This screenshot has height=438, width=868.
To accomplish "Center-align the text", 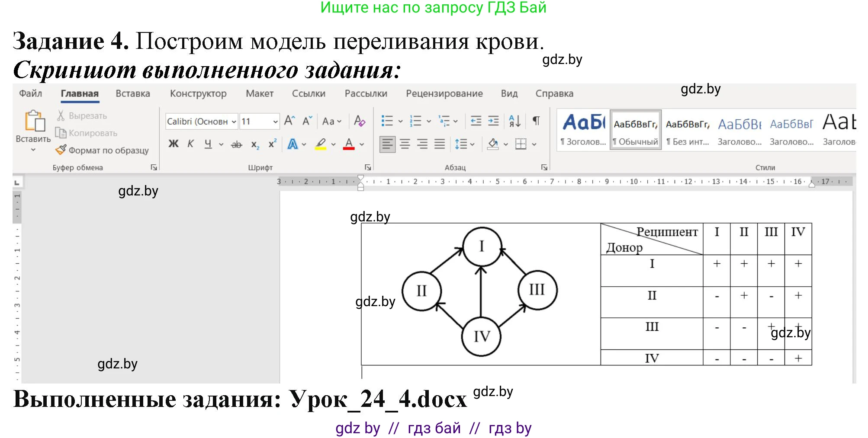I will pyautogui.click(x=405, y=144).
